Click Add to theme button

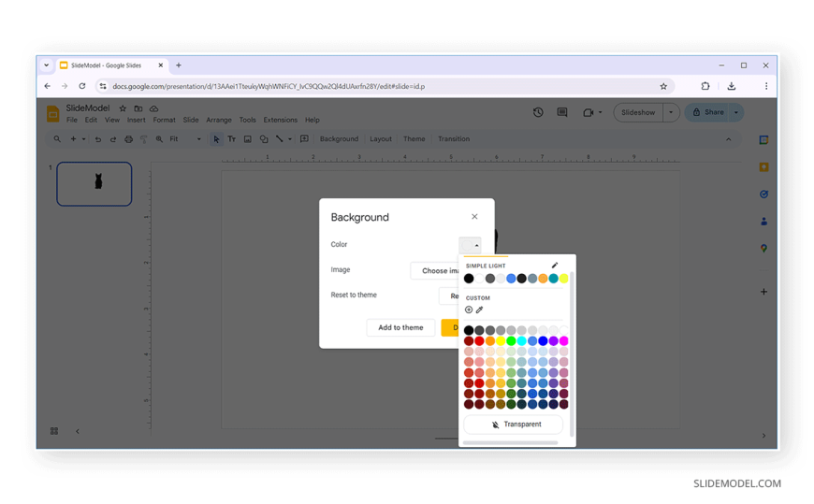400,327
